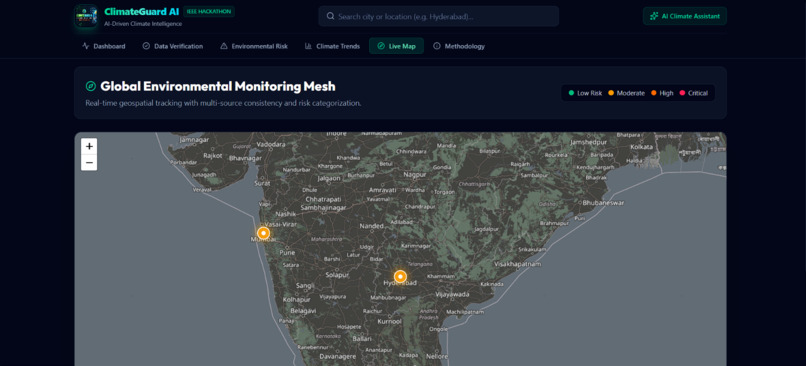Zoom out the map with minus button
The width and height of the screenshot is (806, 366).
tap(89, 162)
